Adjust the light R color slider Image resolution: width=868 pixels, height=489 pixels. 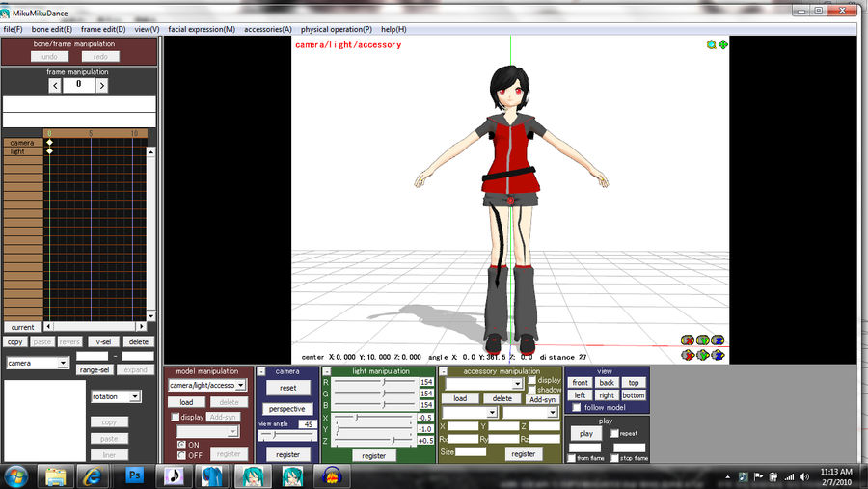tap(375, 382)
